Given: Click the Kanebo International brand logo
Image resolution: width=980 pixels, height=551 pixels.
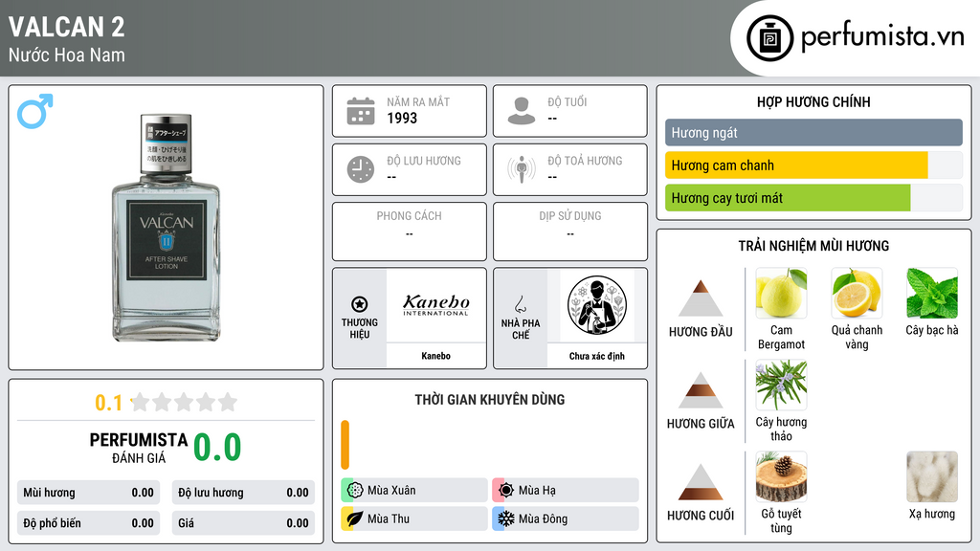Looking at the screenshot, I should [435, 305].
